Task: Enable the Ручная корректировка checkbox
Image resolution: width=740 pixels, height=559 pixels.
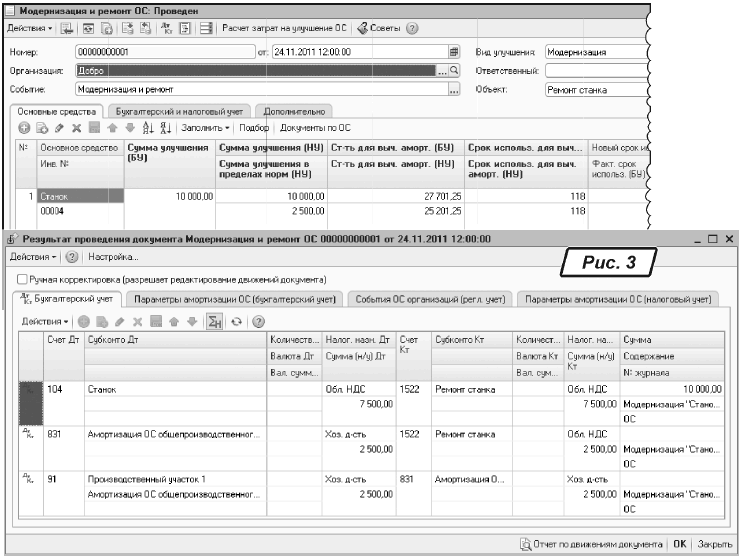Action: [22, 279]
